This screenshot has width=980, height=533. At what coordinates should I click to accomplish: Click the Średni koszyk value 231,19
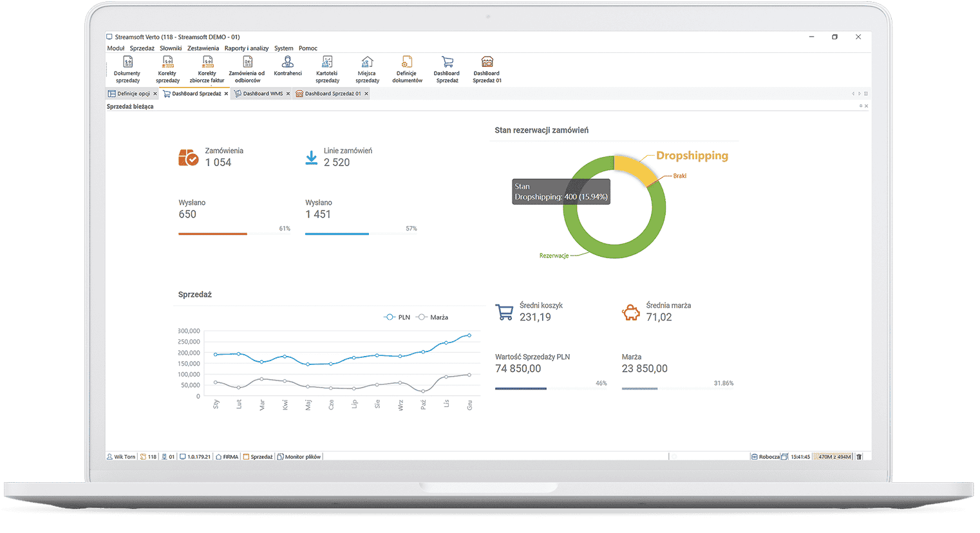pyautogui.click(x=535, y=317)
